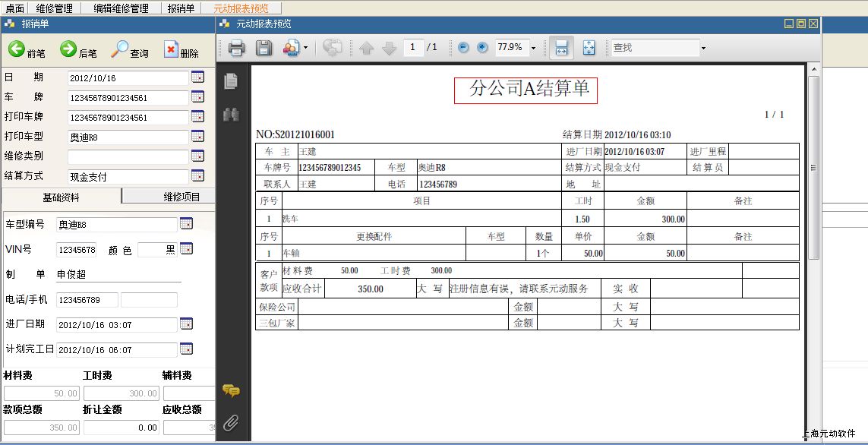Switch to the 维修管理 top tab

tap(55, 8)
